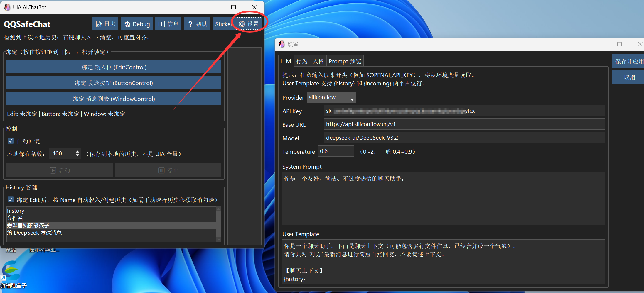Increase 本地保存条数 with the up arrow

coord(77,151)
